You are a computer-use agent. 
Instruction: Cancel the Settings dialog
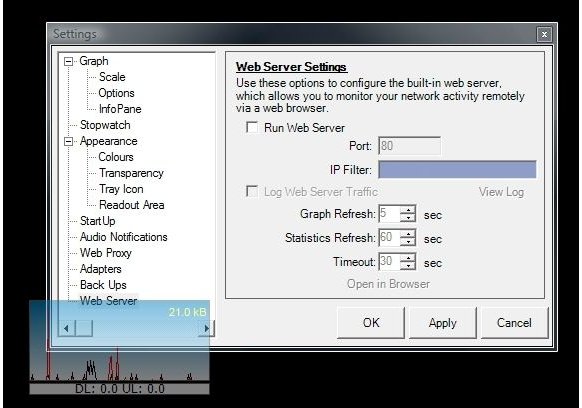coord(514,323)
